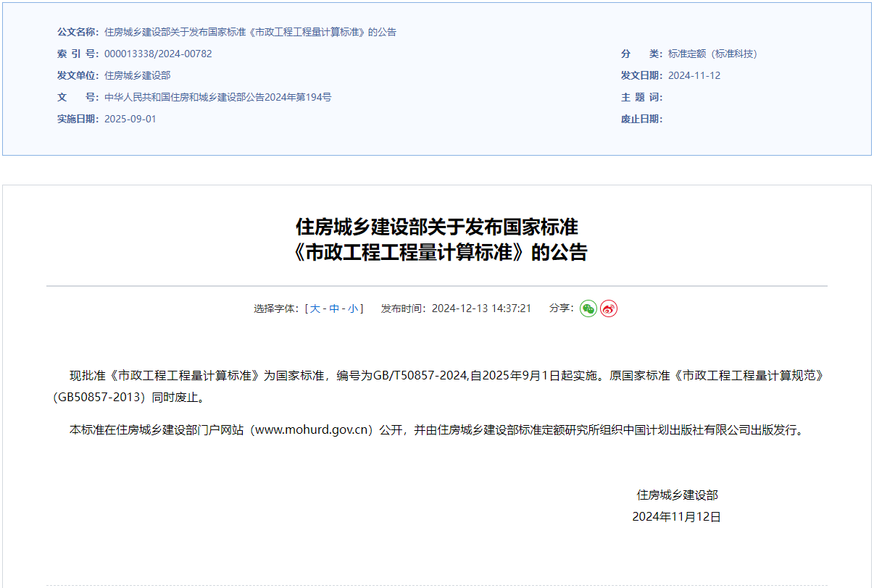Image resolution: width=874 pixels, height=588 pixels.
Task: Set font size to 小 (small)
Action: 353,308
